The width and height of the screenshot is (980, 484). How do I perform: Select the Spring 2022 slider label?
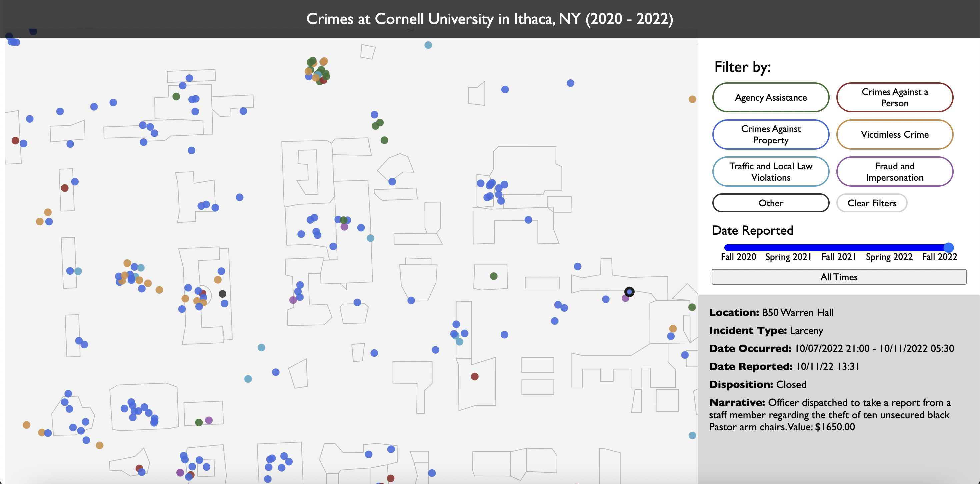(889, 257)
